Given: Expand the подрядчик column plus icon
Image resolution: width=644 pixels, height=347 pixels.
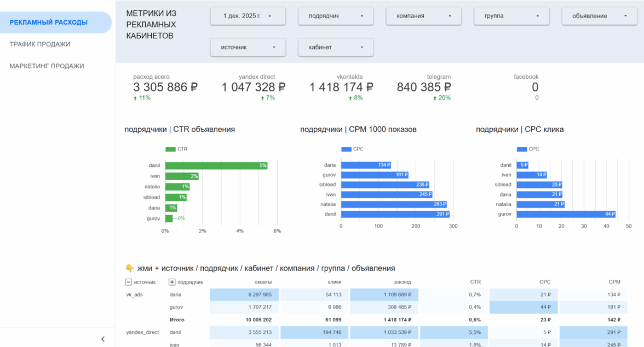Looking at the screenshot, I should coord(172,282).
